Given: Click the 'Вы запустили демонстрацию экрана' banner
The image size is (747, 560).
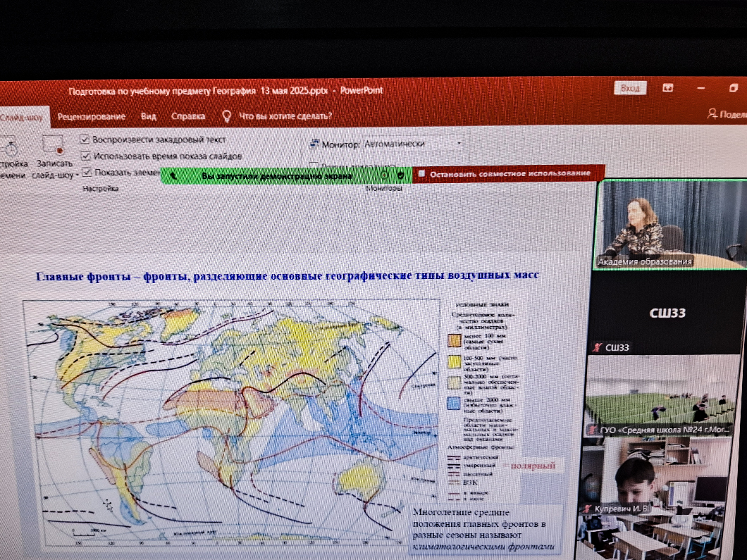Looking at the screenshot, I should coord(276,175).
